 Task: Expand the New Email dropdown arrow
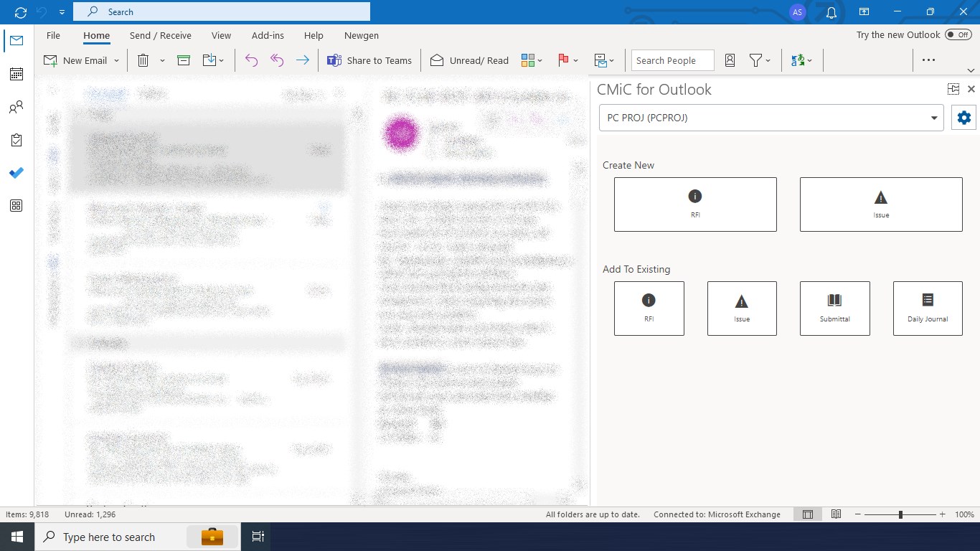pos(116,60)
